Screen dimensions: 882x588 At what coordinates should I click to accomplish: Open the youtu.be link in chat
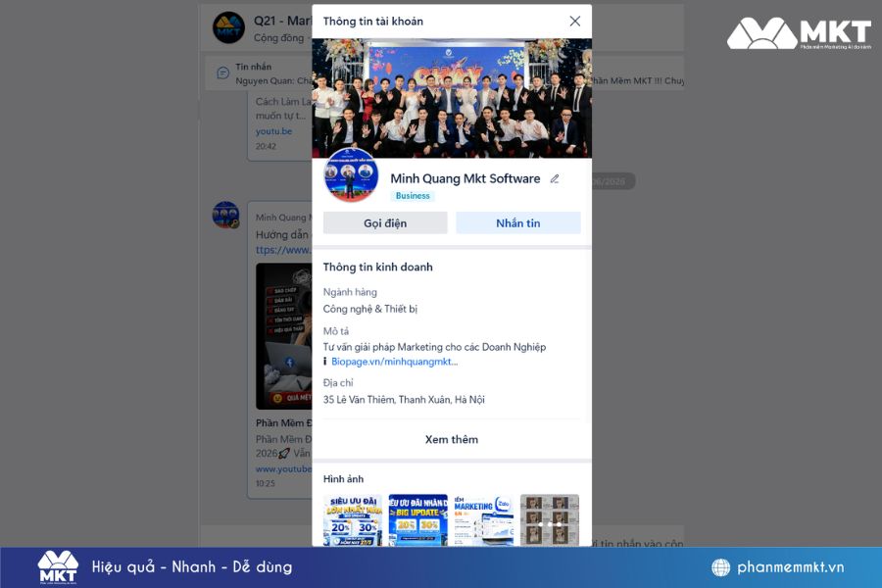273,131
